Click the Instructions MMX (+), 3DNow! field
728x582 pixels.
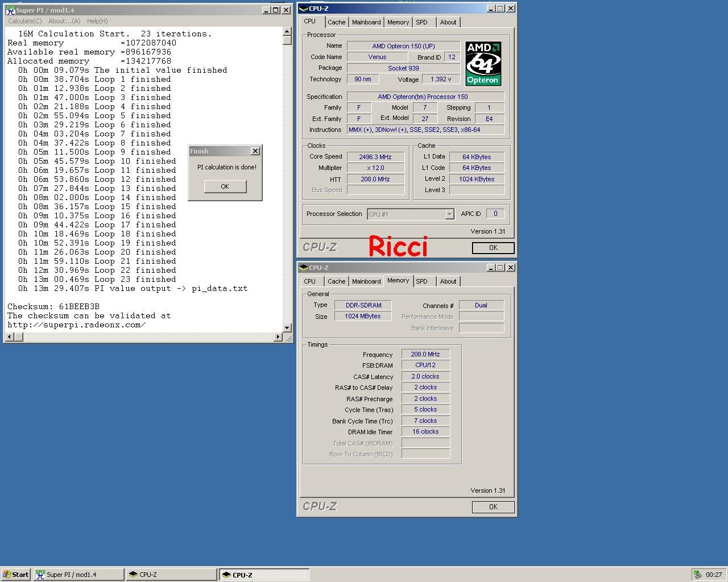[x=425, y=130]
